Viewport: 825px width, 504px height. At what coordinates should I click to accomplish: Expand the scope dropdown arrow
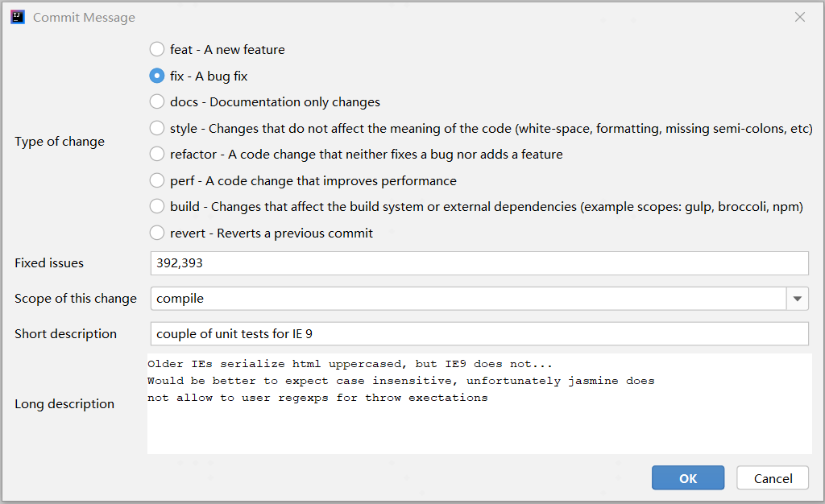click(797, 299)
